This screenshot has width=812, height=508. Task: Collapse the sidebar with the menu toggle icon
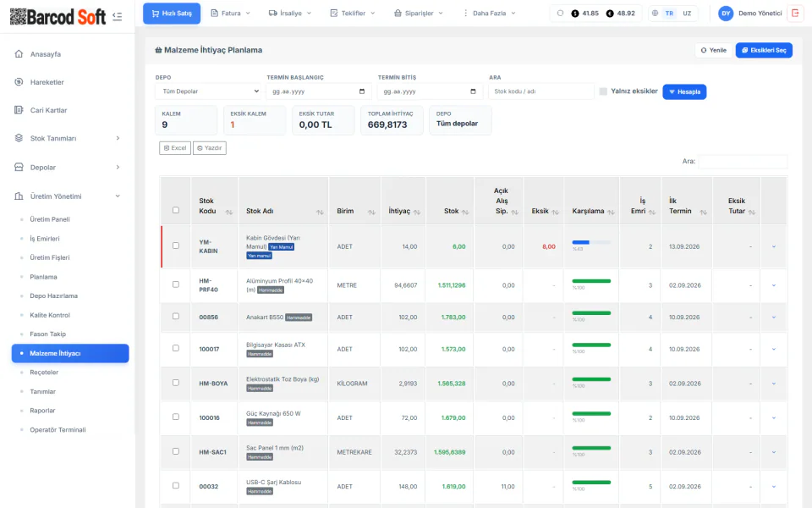click(117, 17)
